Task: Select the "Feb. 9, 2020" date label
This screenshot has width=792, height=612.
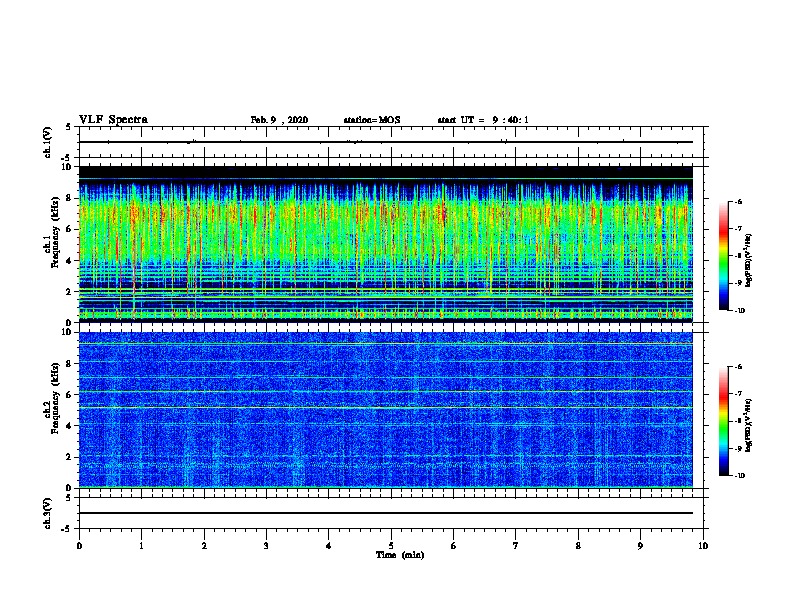Action: pyautogui.click(x=279, y=120)
